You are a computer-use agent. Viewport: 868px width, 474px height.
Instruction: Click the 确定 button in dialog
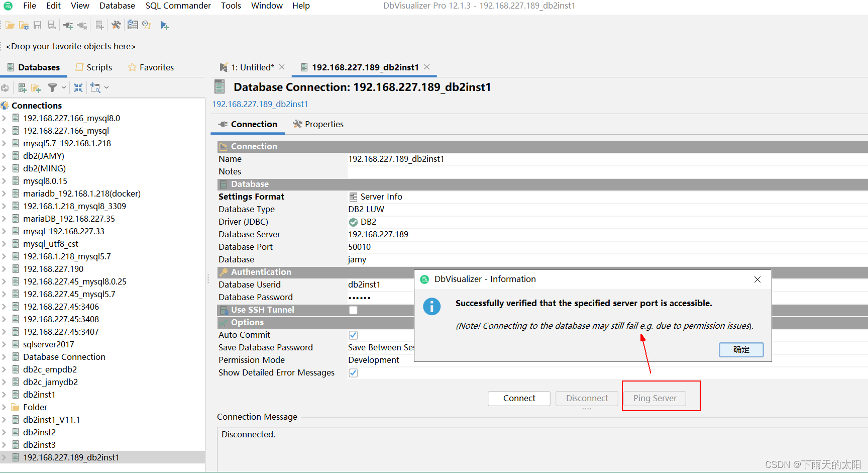[741, 350]
